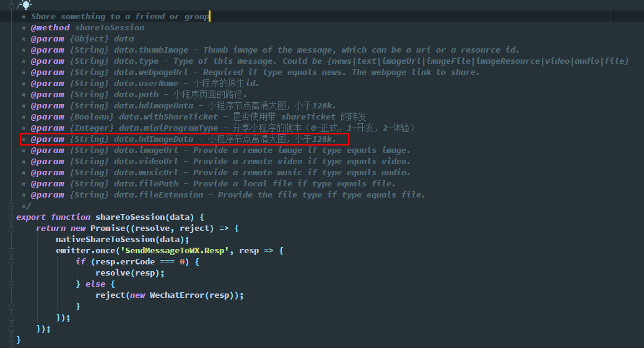Toggle fold marker beside else line
Viewport: 644px width, 348px height.
click(12, 284)
